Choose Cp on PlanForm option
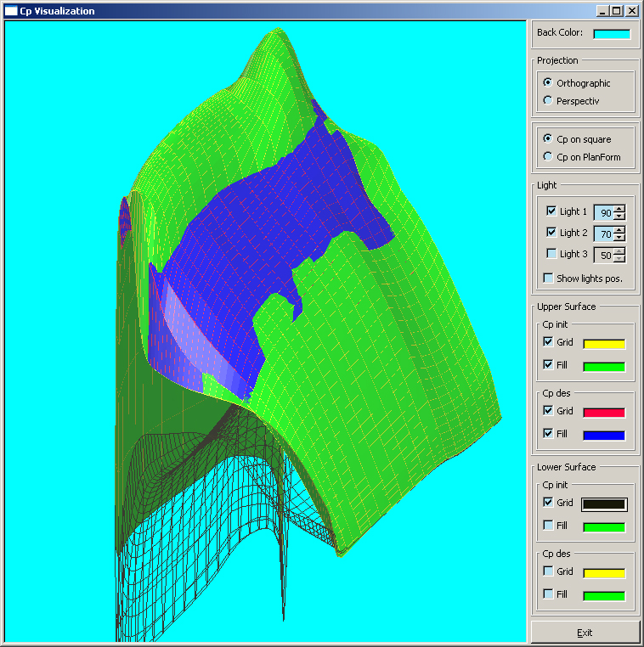The width and height of the screenshot is (644, 647). click(548, 156)
